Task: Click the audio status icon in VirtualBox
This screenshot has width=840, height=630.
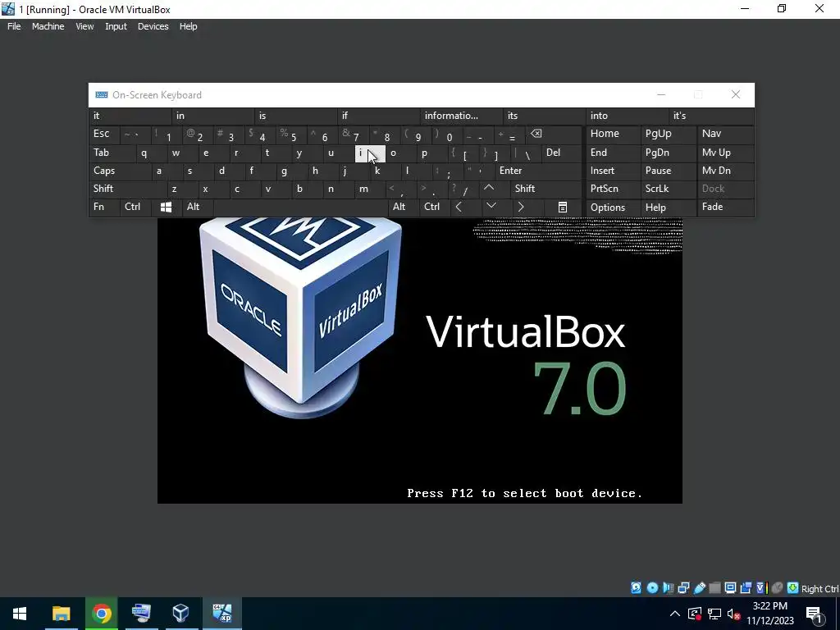Action: click(668, 587)
